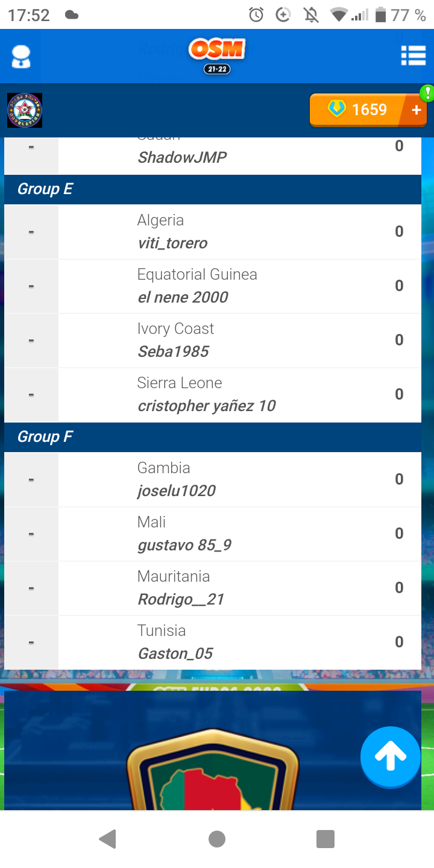Tap the Android back navigation icon
Screen dimensions: 434x868
pyautogui.click(x=108, y=839)
